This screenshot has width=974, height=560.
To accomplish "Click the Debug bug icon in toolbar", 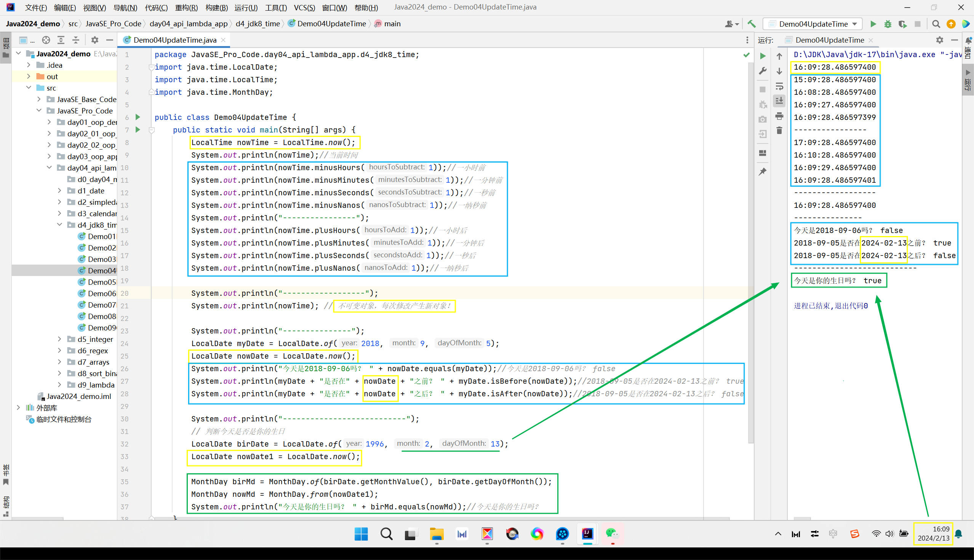I will point(888,24).
